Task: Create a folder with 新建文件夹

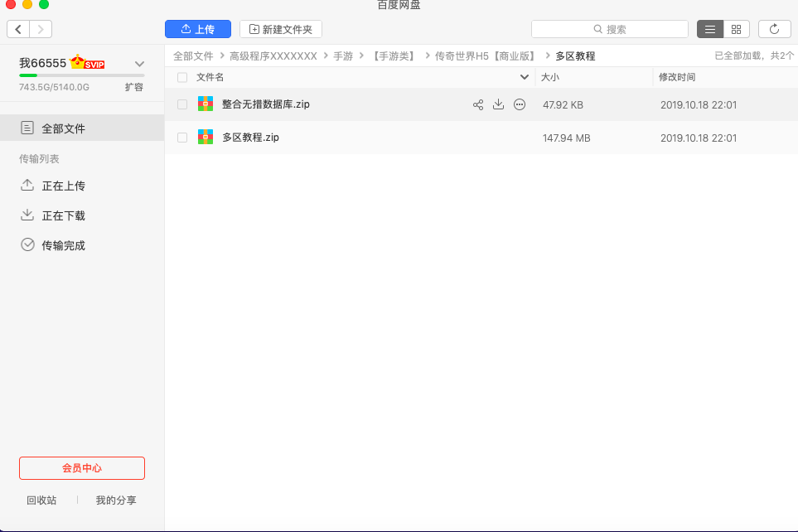Action: pyautogui.click(x=280, y=29)
